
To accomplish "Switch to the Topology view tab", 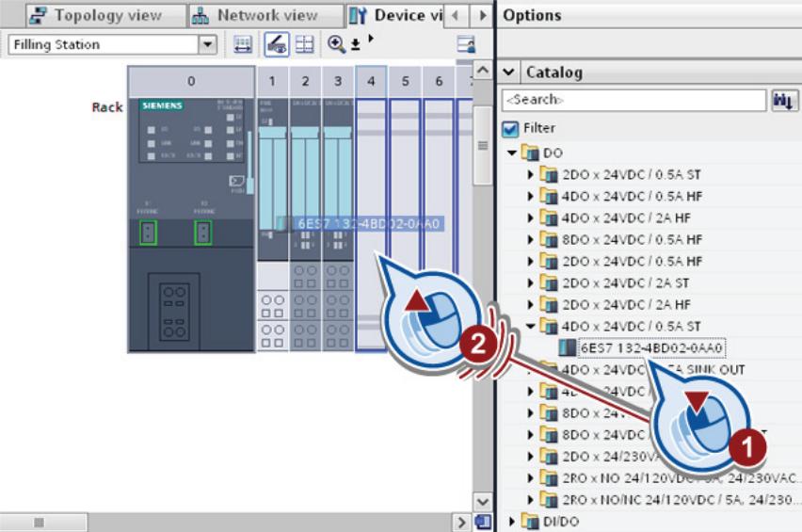I will pyautogui.click(x=106, y=15).
